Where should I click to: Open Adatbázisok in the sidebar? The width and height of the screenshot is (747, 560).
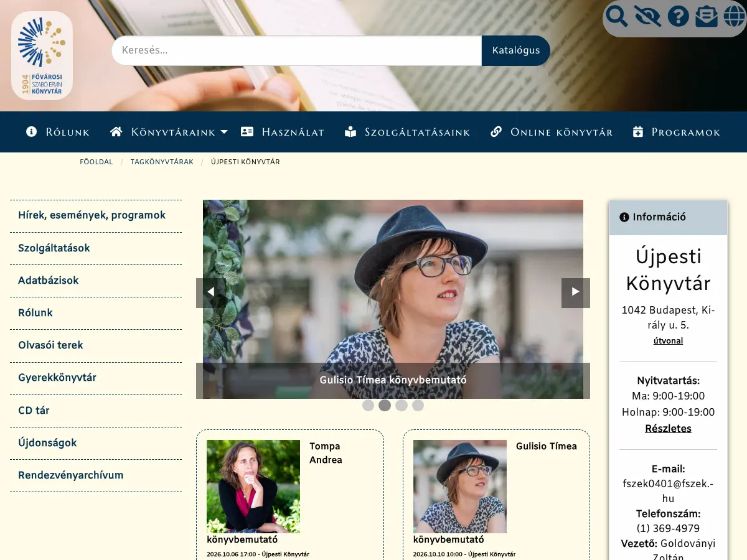(x=96, y=281)
